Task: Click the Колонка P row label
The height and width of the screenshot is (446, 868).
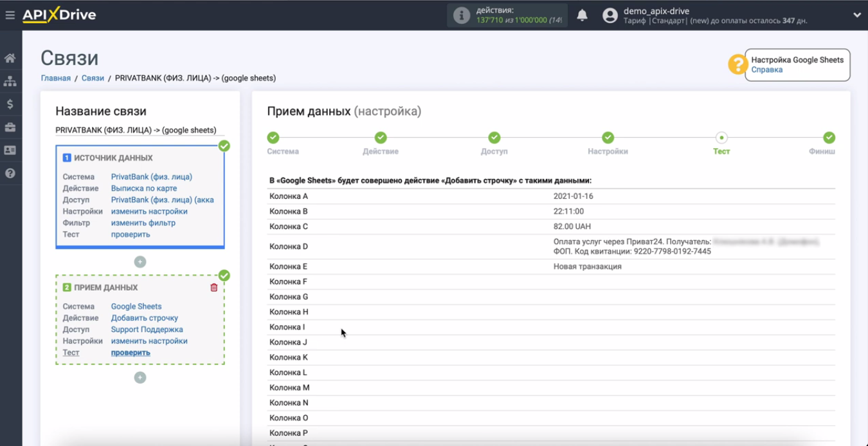Action: click(x=289, y=433)
